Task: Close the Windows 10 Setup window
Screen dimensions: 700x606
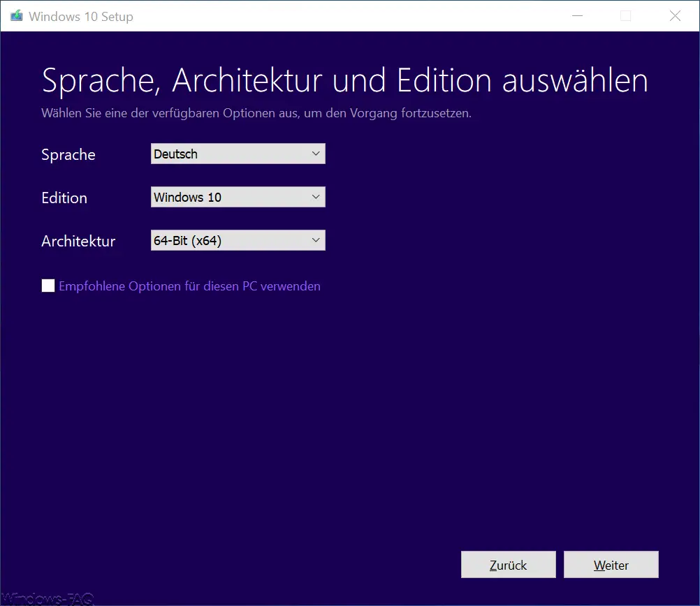Action: 675,16
